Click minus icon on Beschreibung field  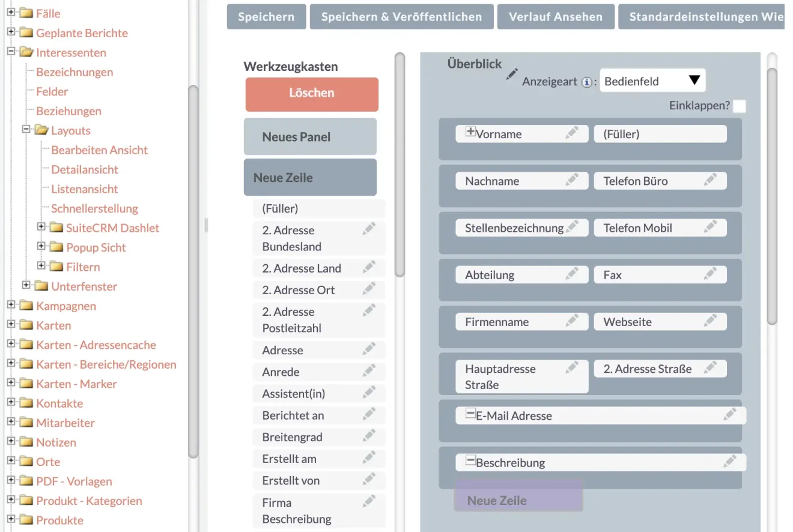coord(471,461)
